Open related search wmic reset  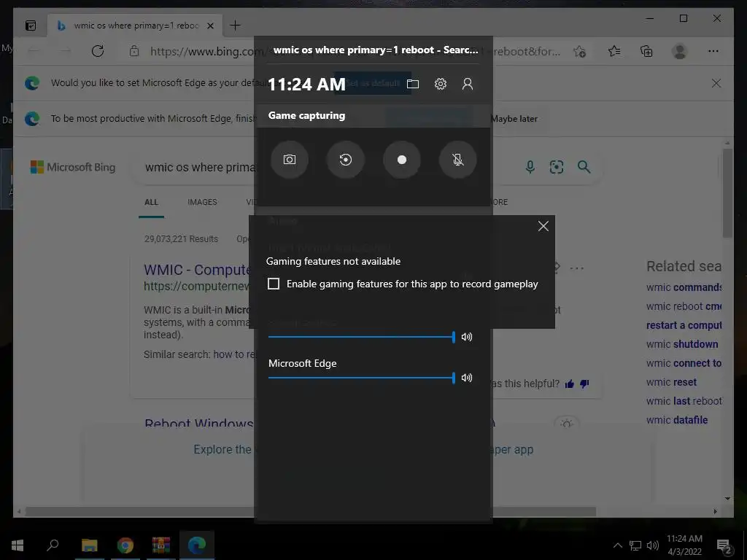click(x=671, y=382)
